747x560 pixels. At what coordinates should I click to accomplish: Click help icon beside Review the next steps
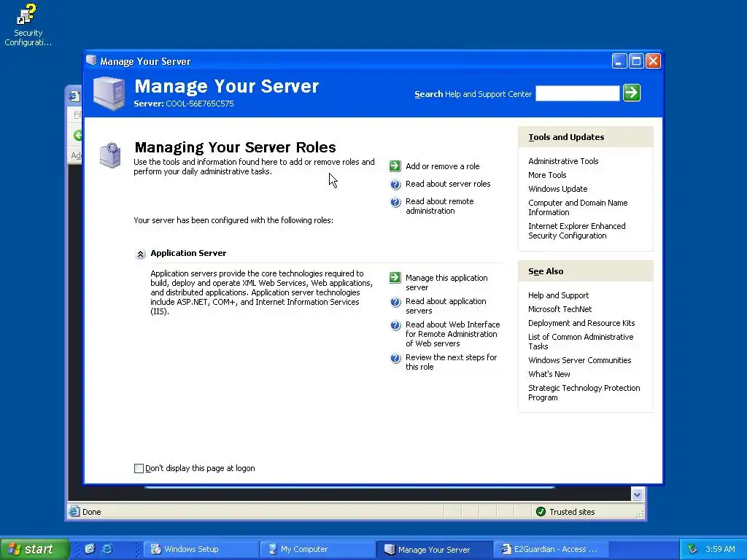pos(395,358)
